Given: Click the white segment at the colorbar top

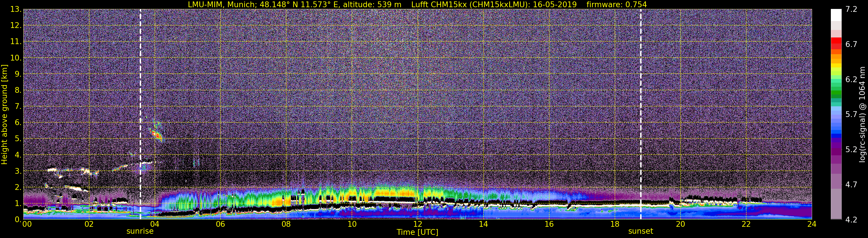Looking at the screenshot, I should click(836, 15).
